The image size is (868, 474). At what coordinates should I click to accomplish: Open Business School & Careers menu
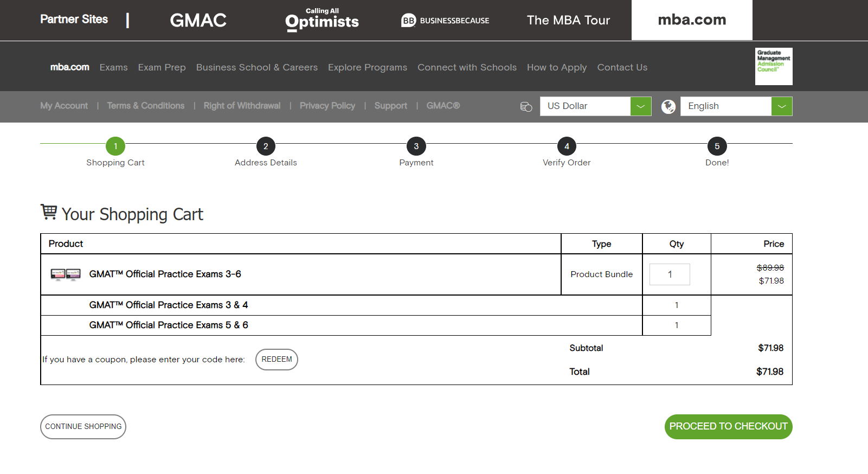[257, 67]
